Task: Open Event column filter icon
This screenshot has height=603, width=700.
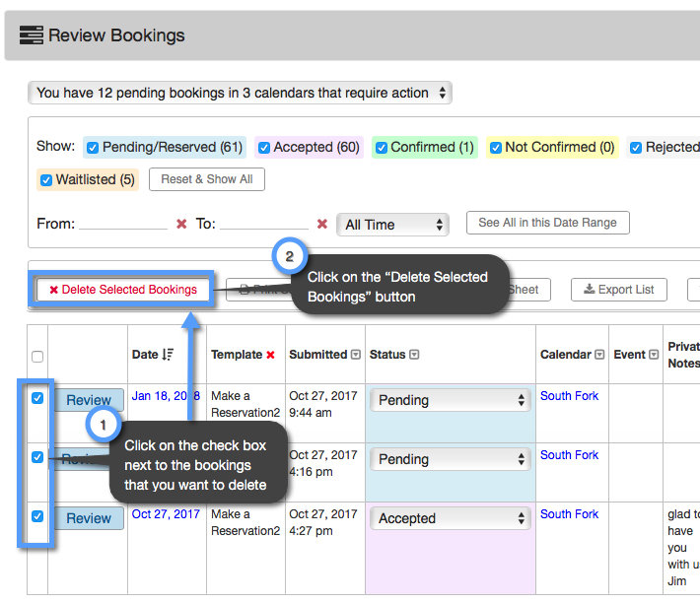Action: tap(654, 355)
